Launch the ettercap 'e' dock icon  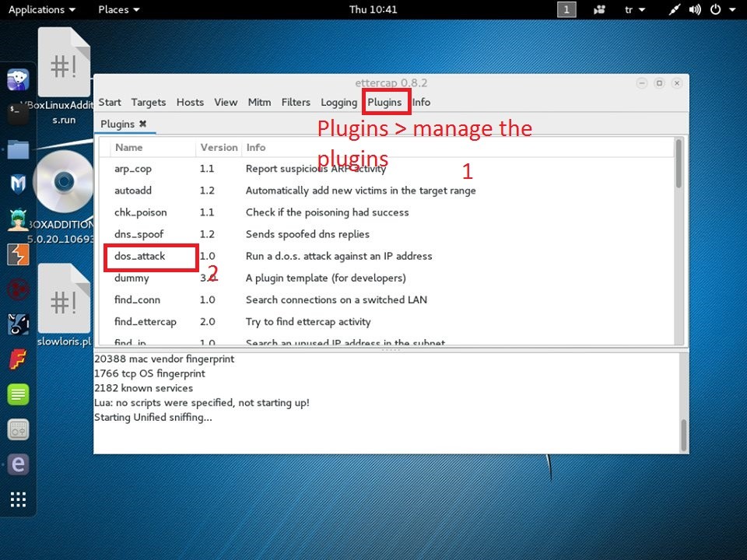(x=18, y=464)
